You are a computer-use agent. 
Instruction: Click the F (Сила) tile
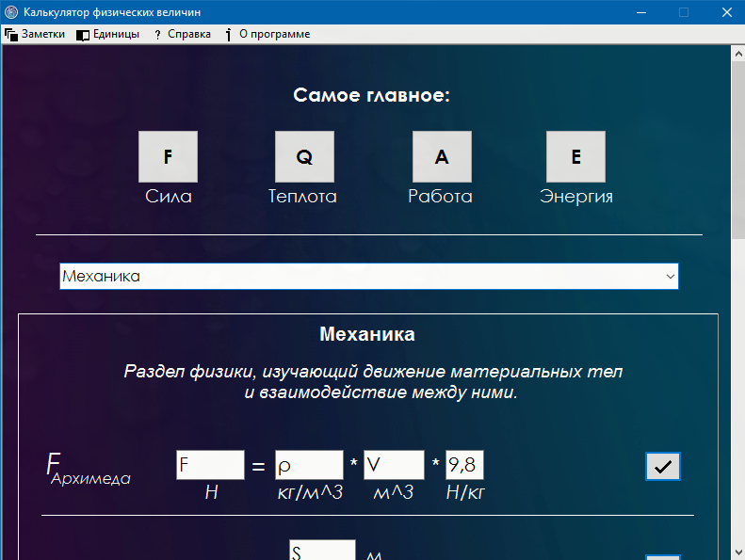click(x=168, y=157)
